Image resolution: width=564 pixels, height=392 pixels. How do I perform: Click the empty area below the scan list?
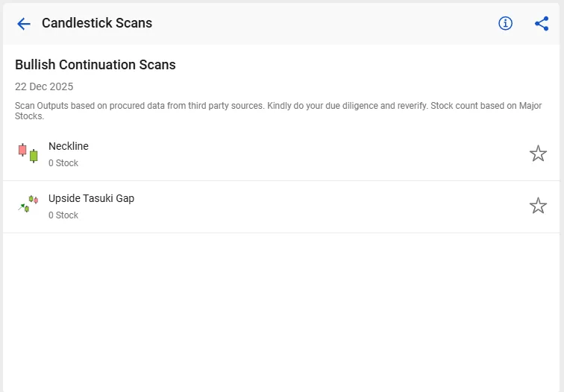282,313
